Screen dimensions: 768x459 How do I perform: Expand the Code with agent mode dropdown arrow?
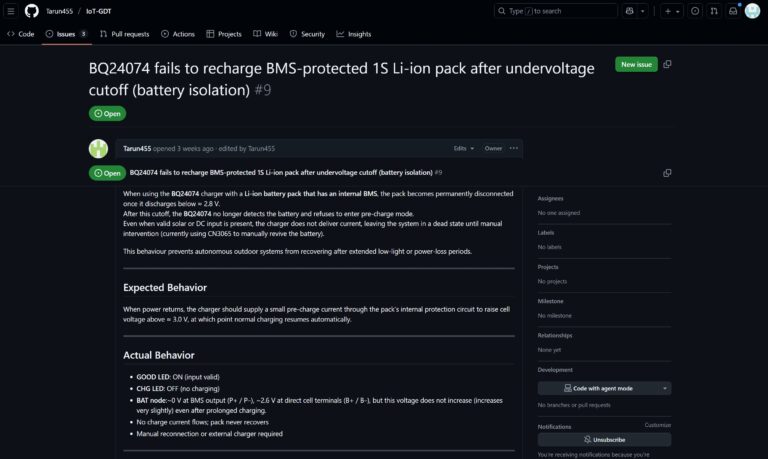(x=665, y=388)
